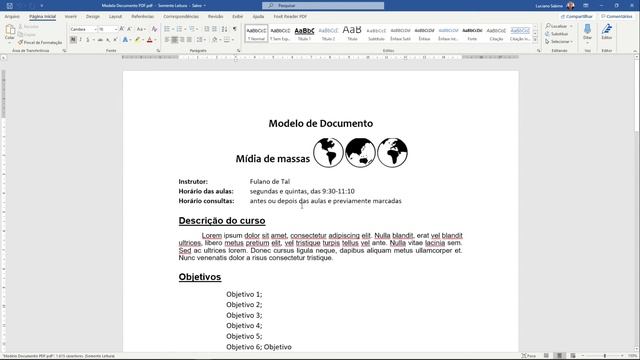640x360 pixels.
Task: Apply subscript formatting
Action: pyautogui.click(x=108, y=40)
